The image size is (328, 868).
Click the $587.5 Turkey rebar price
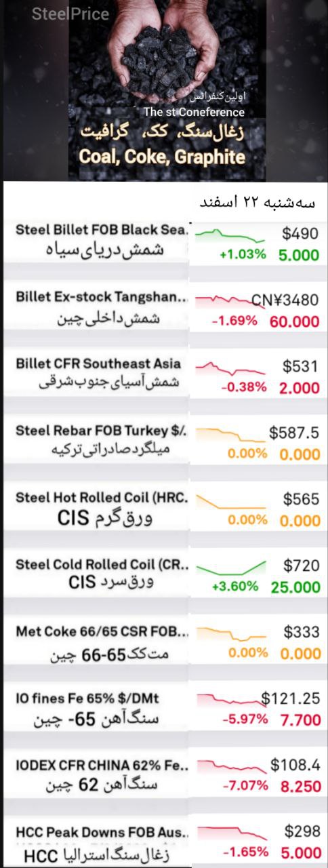pos(293,433)
